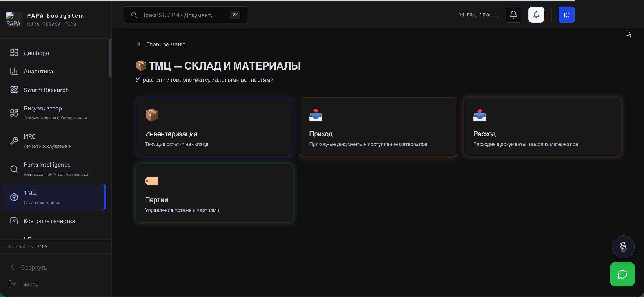
Task: Click the Swarm Research atom icon
Action: click(x=14, y=90)
